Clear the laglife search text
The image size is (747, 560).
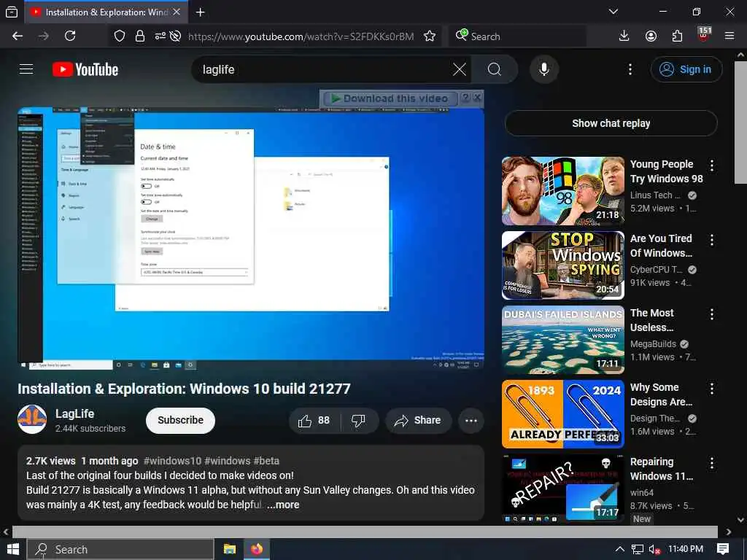pos(460,69)
